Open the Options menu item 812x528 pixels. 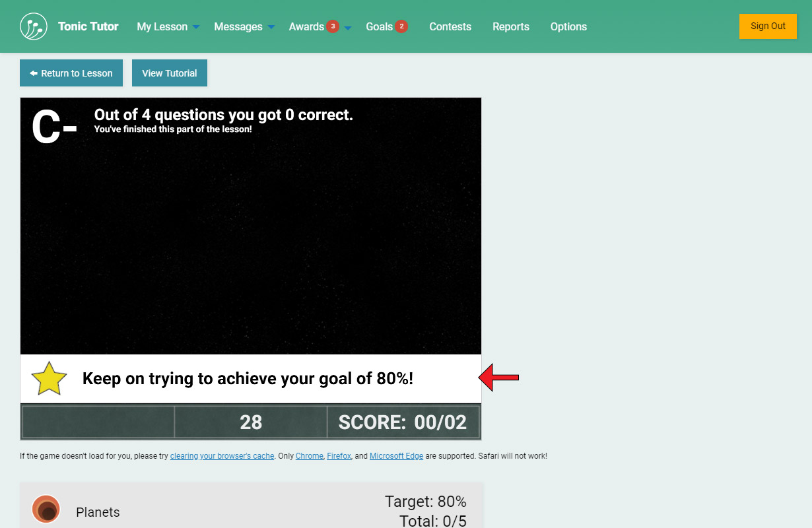pos(568,26)
